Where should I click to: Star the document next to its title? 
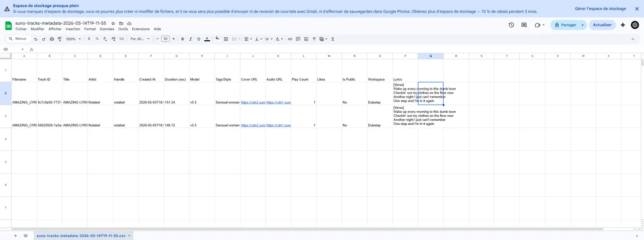113,23
